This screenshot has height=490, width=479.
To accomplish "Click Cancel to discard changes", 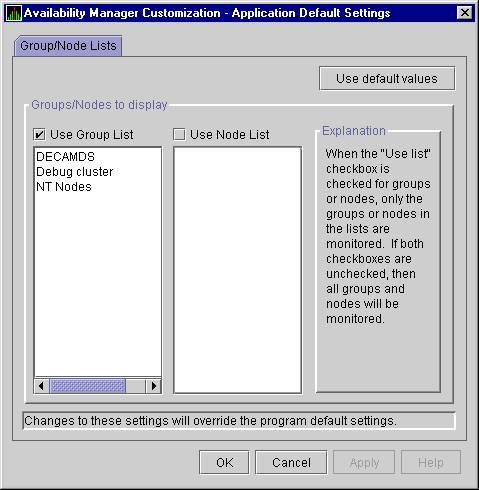I will tap(291, 462).
